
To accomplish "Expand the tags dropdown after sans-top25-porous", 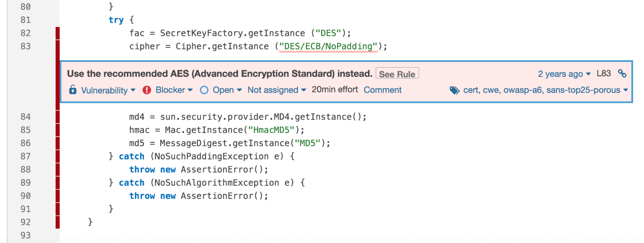I will coord(625,91).
